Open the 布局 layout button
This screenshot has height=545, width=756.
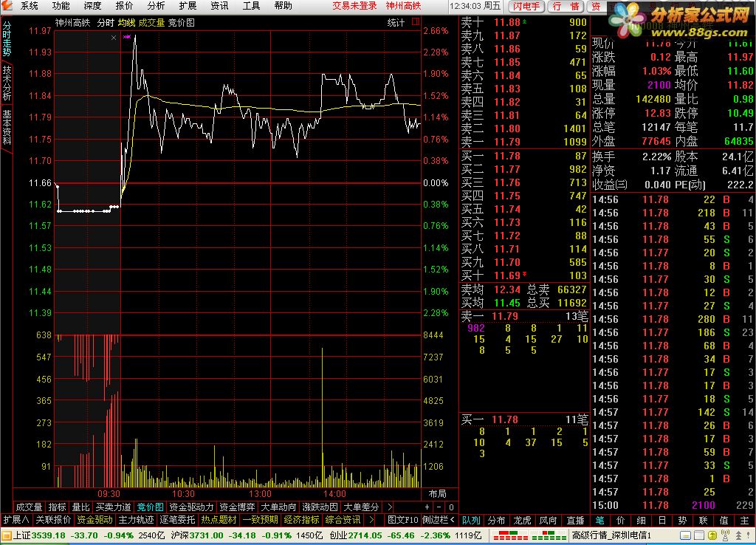(437, 494)
